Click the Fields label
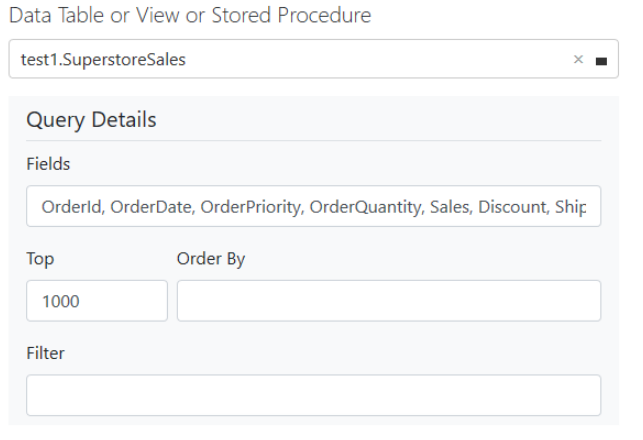643x440 pixels. click(48, 164)
